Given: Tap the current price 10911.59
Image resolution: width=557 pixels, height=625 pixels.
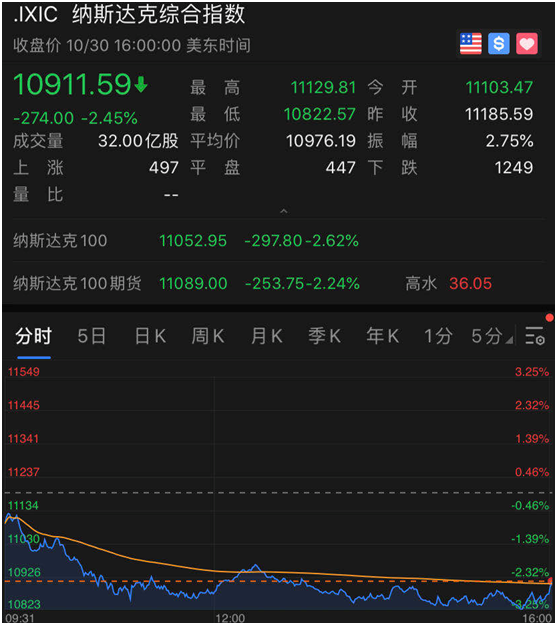Looking at the screenshot, I should click(x=72, y=85).
